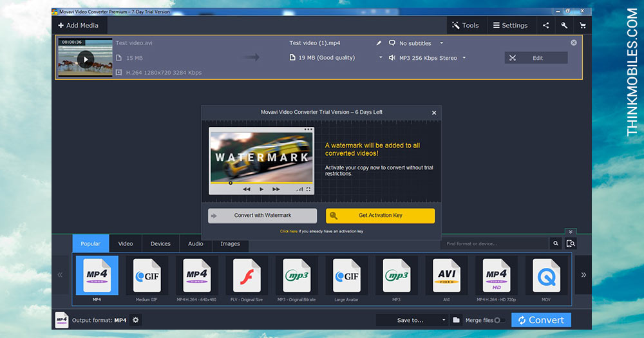Open the shopping cart icon
The image size is (644, 338).
tap(582, 26)
